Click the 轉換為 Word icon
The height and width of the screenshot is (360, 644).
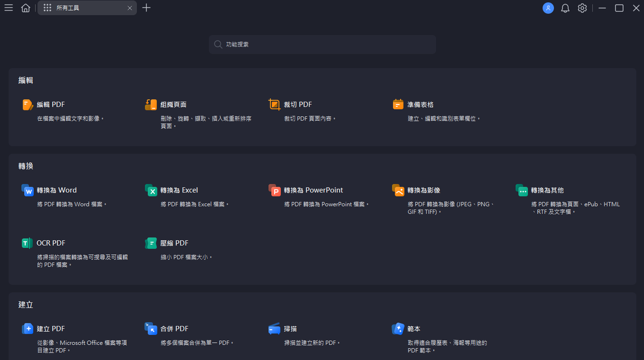(x=28, y=190)
